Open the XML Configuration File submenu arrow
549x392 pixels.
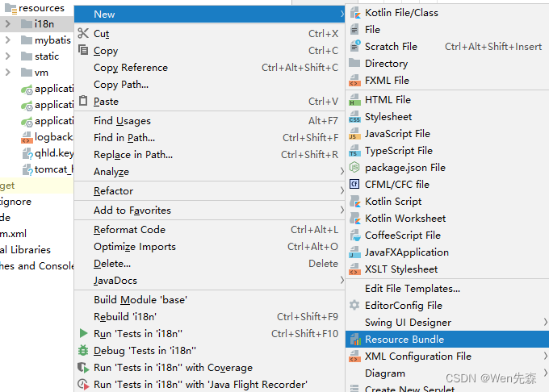pyautogui.click(x=545, y=356)
